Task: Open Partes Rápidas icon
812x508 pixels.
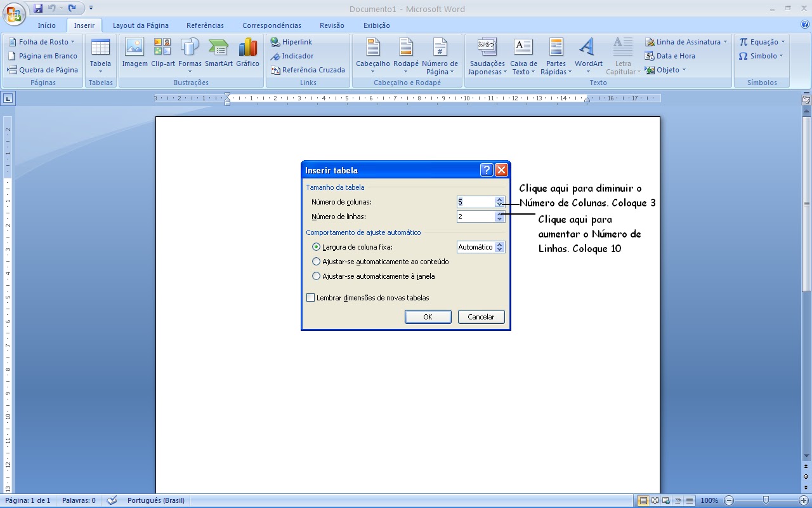Action: pos(556,47)
